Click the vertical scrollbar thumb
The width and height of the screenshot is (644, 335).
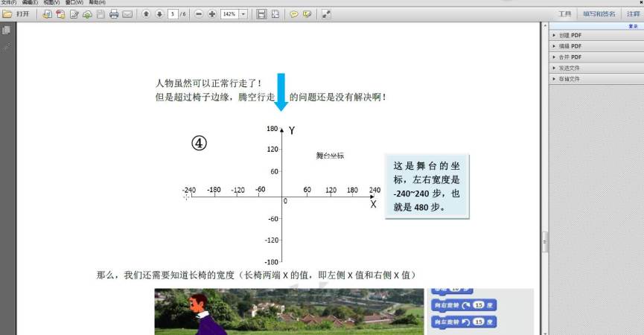546,242
